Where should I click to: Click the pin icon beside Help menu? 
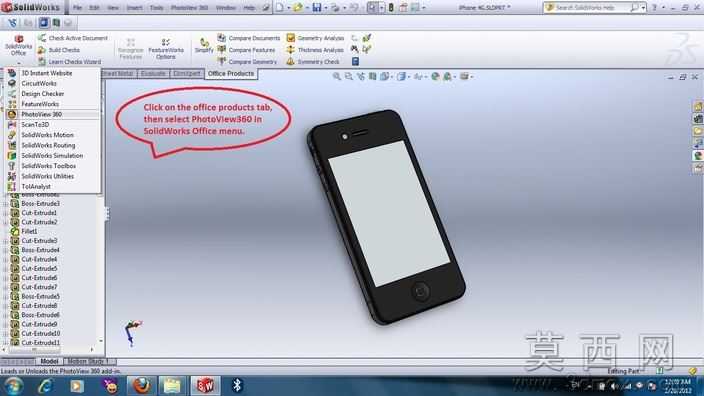coord(266,8)
